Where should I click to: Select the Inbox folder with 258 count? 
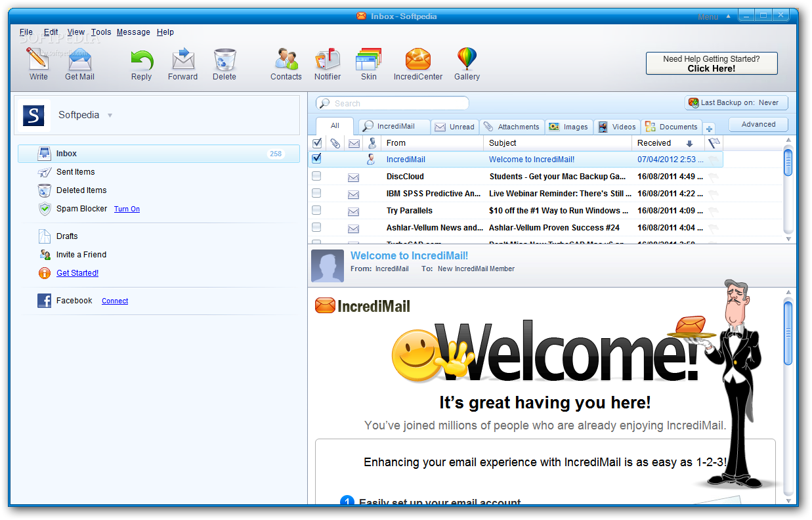pyautogui.click(x=158, y=154)
